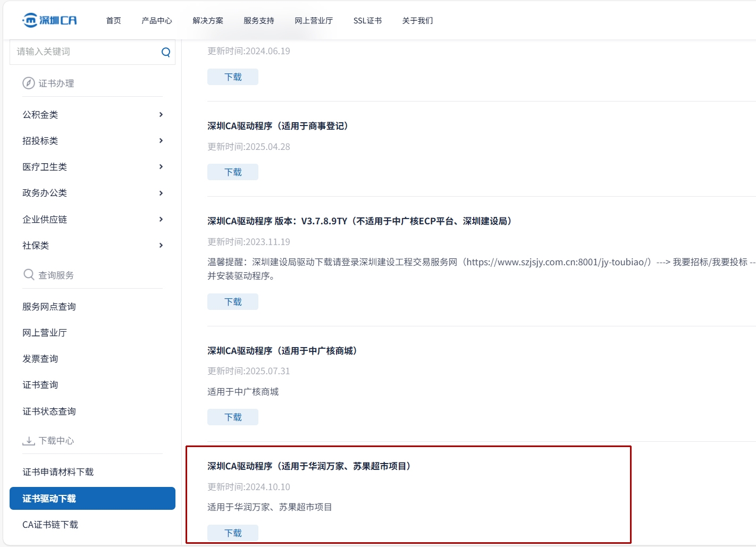Download the 中广核商城 driver
This screenshot has height=547, width=756.
[x=233, y=417]
